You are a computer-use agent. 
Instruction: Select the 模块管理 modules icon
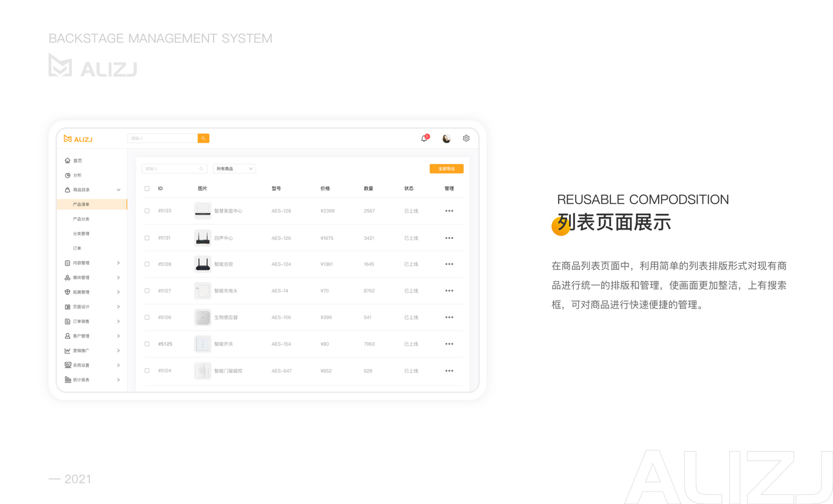[x=68, y=277]
